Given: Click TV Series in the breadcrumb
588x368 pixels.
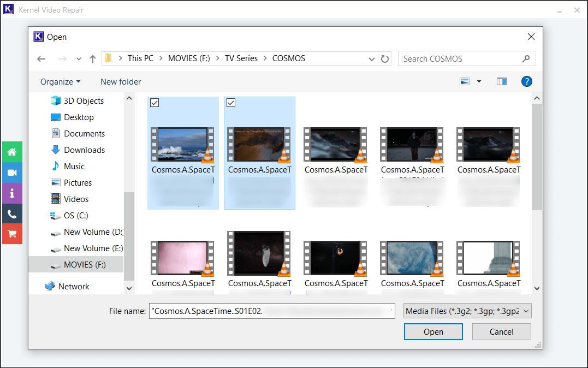Looking at the screenshot, I should tap(241, 58).
